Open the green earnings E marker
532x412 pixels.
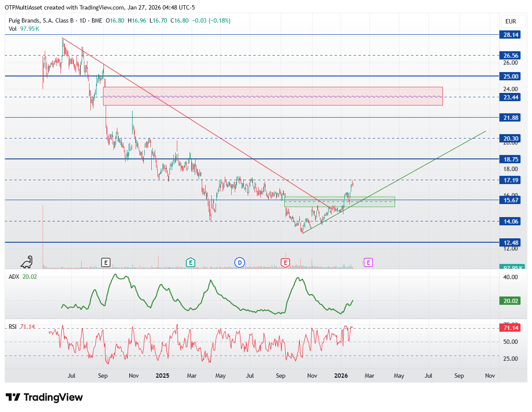(190, 262)
